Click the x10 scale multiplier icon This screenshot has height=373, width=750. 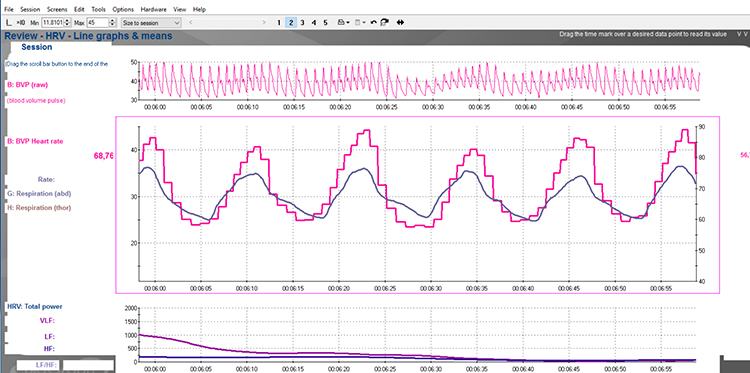click(x=20, y=22)
